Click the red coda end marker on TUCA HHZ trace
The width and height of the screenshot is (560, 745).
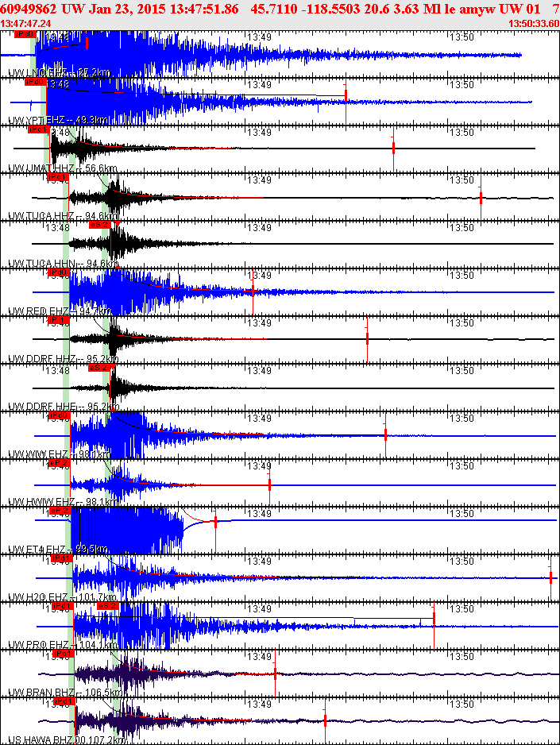click(x=481, y=198)
